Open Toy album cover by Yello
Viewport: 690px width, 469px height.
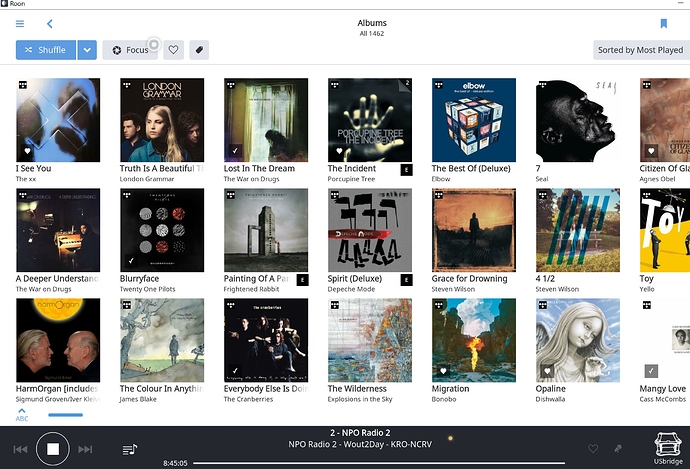[x=664, y=230]
